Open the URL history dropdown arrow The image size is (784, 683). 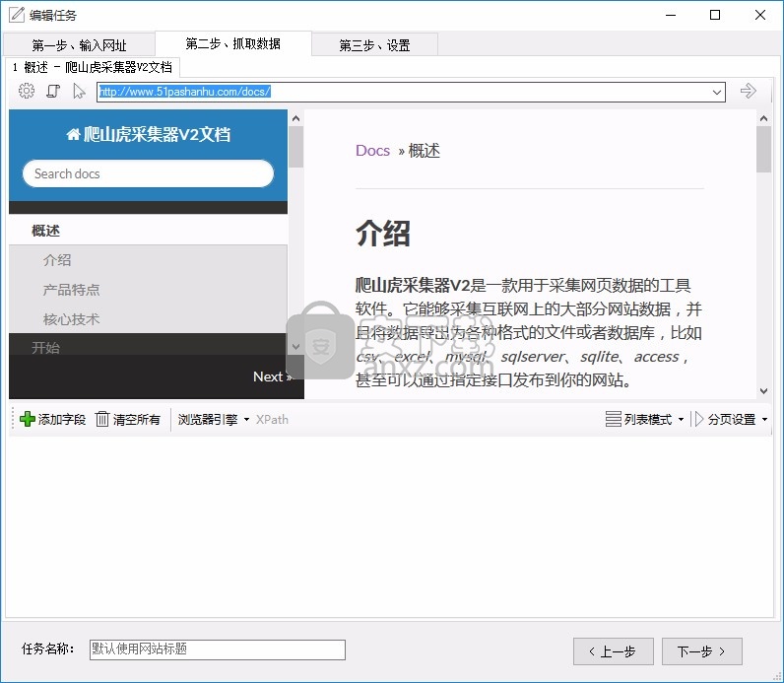716,92
